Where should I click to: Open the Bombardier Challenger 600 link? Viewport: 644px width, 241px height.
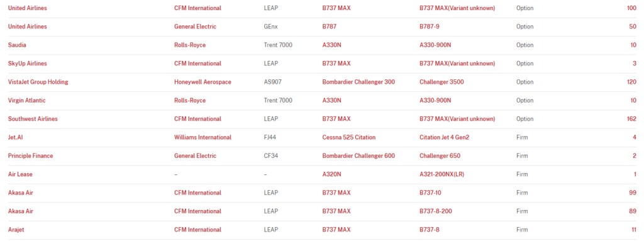[358, 156]
